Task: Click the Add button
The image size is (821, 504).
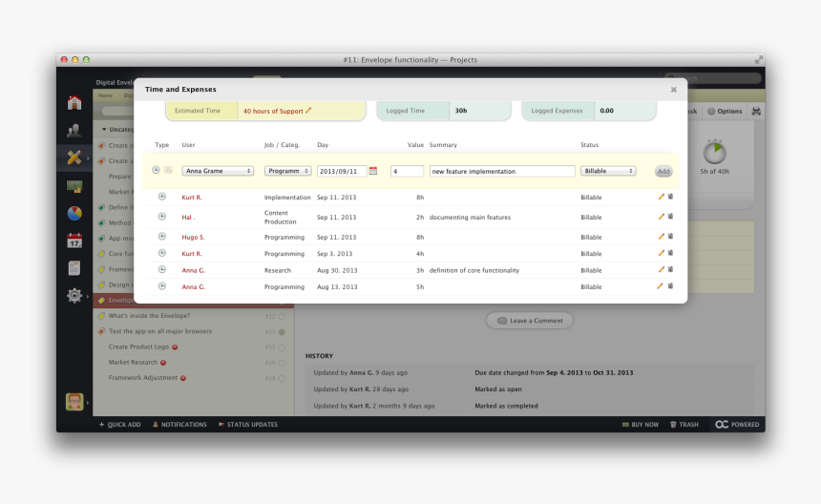Action: click(663, 171)
